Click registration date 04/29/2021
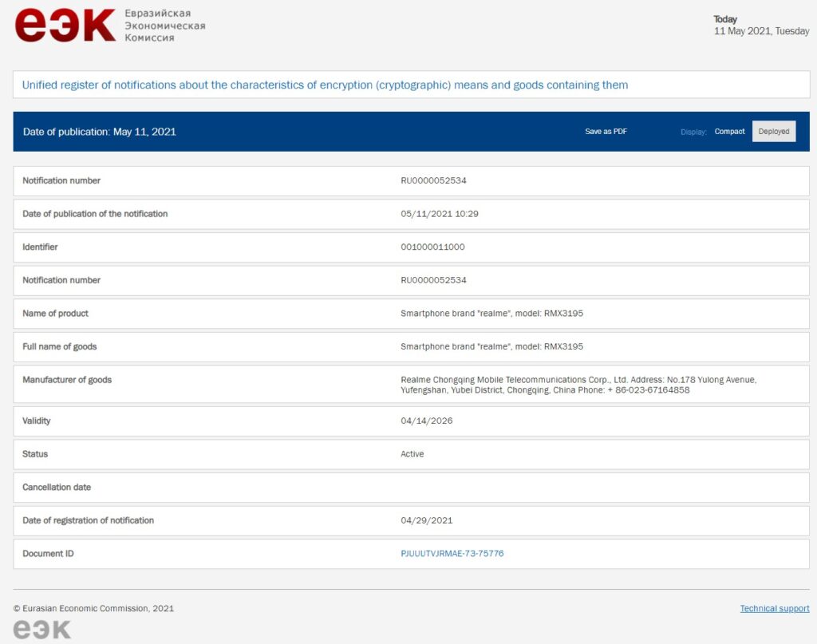Viewport: 817px width, 644px height. coord(426,520)
